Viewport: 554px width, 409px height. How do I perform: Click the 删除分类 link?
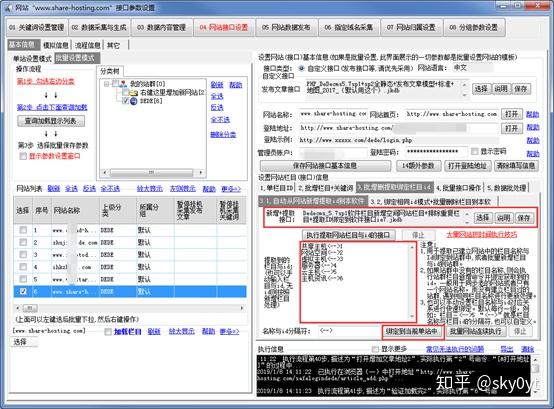click(223, 134)
